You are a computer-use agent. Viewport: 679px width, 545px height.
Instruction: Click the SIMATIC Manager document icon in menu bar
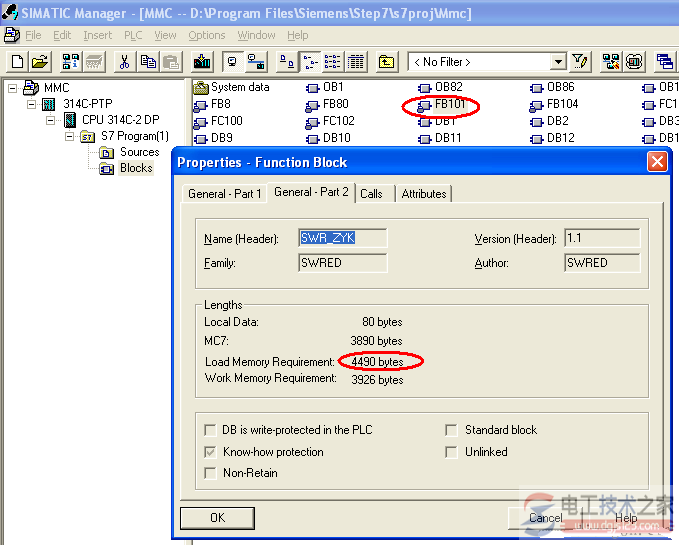point(11,35)
